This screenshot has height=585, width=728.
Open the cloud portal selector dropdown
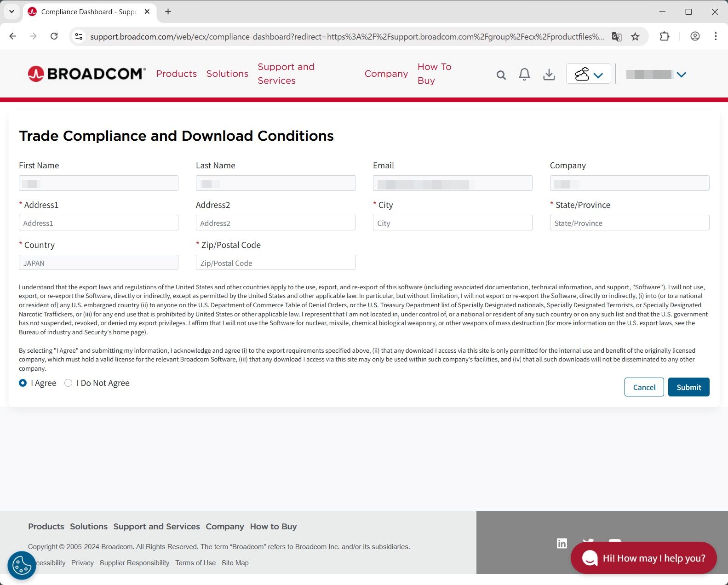(x=589, y=74)
